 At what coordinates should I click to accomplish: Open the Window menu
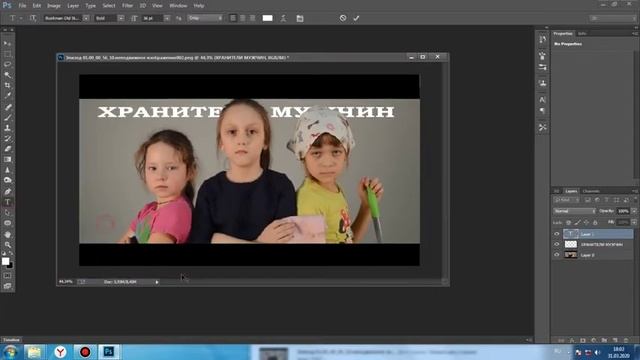(178, 6)
